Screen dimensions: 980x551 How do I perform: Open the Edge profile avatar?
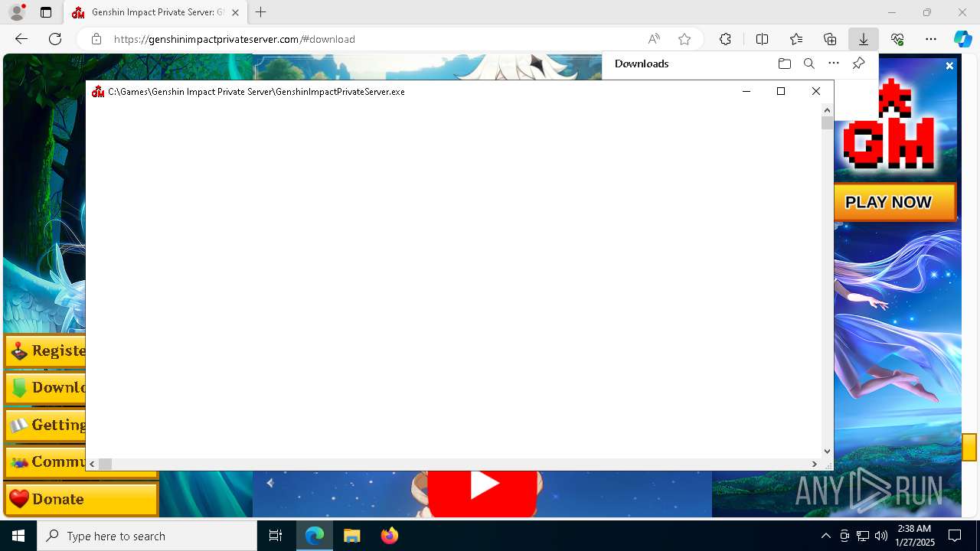[x=17, y=12]
